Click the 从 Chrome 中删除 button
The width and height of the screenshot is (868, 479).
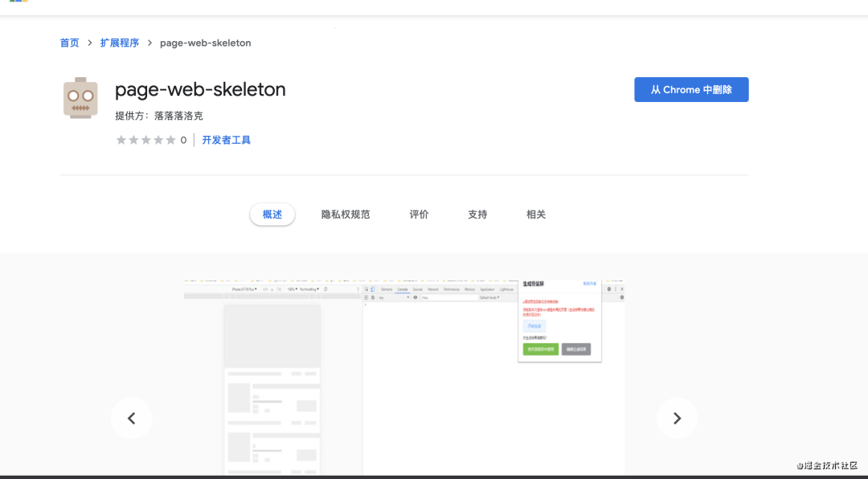(x=691, y=90)
